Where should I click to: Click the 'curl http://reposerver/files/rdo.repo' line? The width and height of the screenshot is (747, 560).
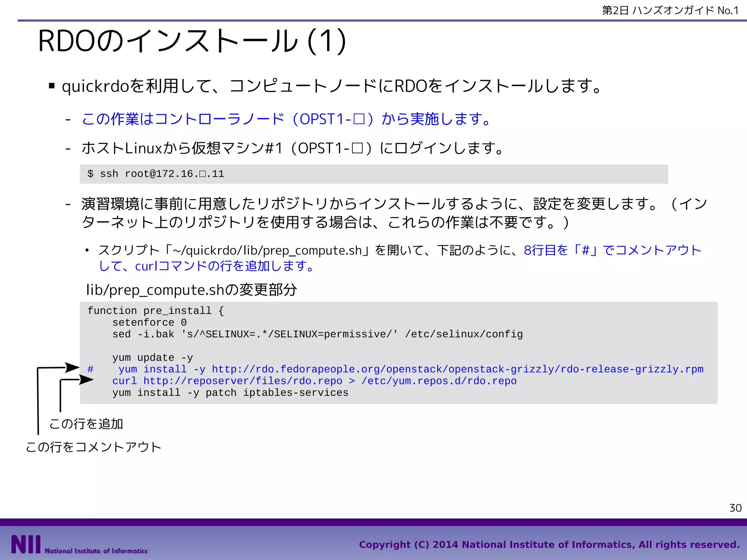coord(314,381)
